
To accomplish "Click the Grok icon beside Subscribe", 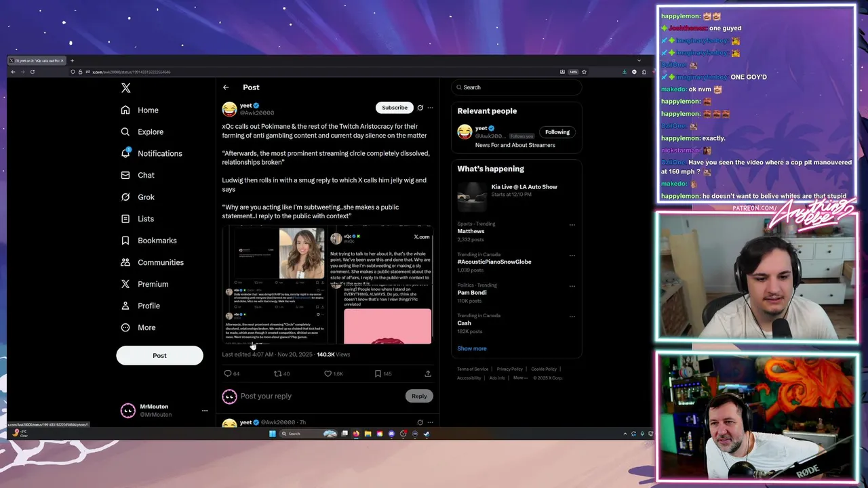I will (420, 107).
